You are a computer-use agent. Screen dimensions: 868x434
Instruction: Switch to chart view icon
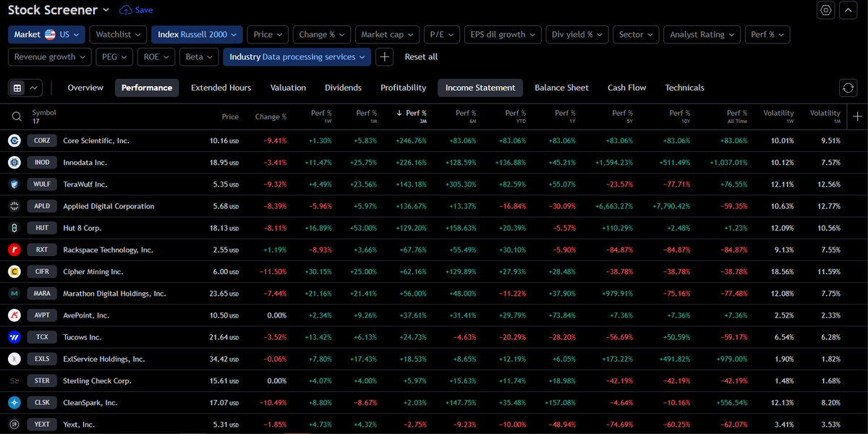33,88
